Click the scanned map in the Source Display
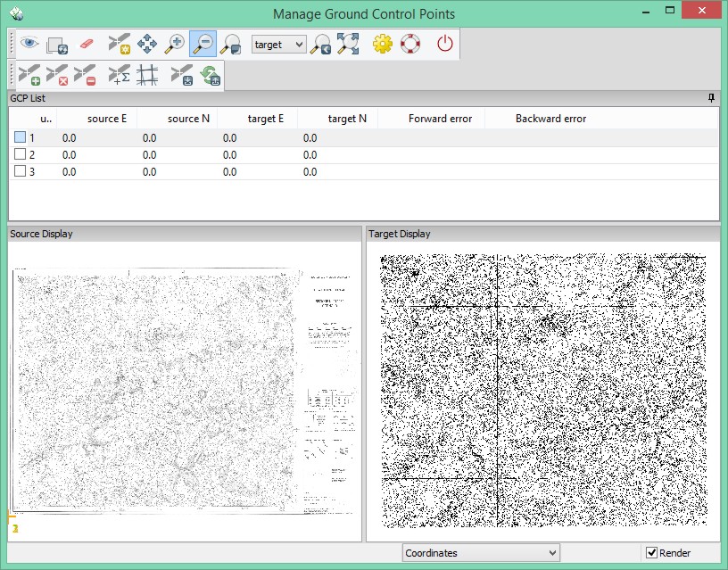Screen dimensions: 728x570 coord(185,391)
